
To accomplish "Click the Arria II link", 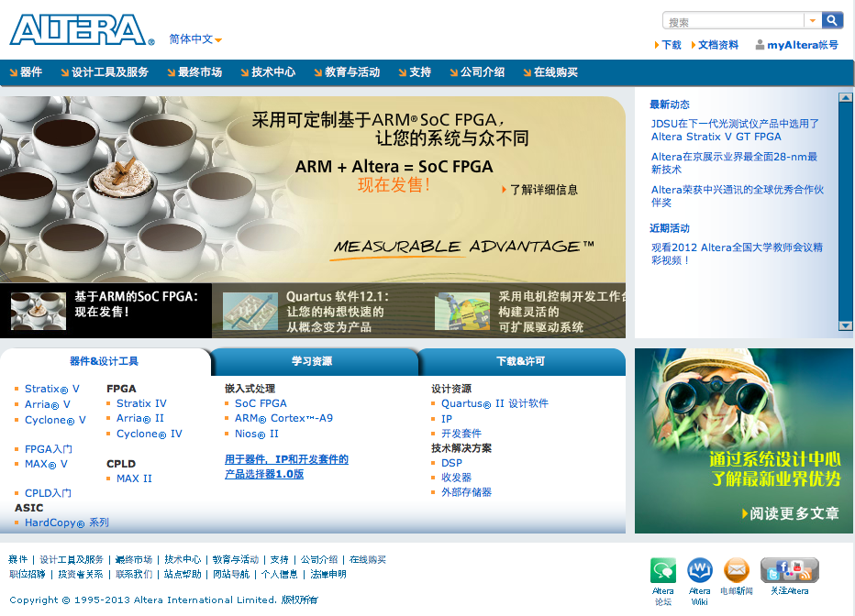I will click(140, 418).
